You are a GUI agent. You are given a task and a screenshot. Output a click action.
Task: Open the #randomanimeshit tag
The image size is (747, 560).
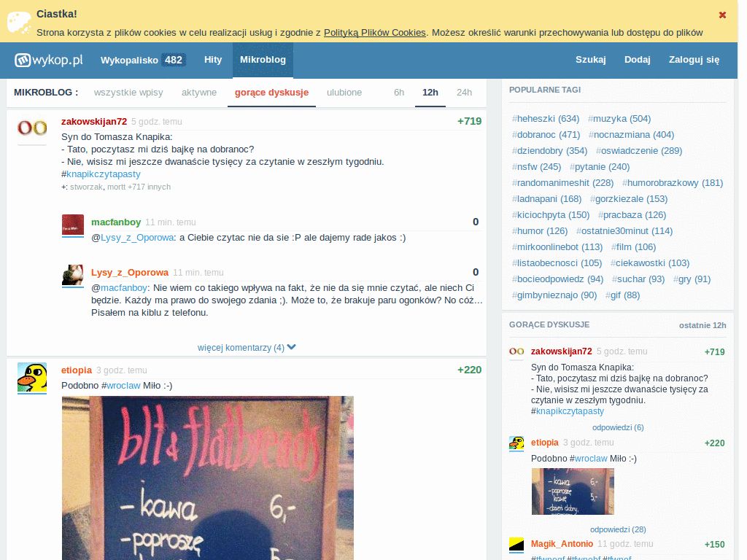(562, 183)
